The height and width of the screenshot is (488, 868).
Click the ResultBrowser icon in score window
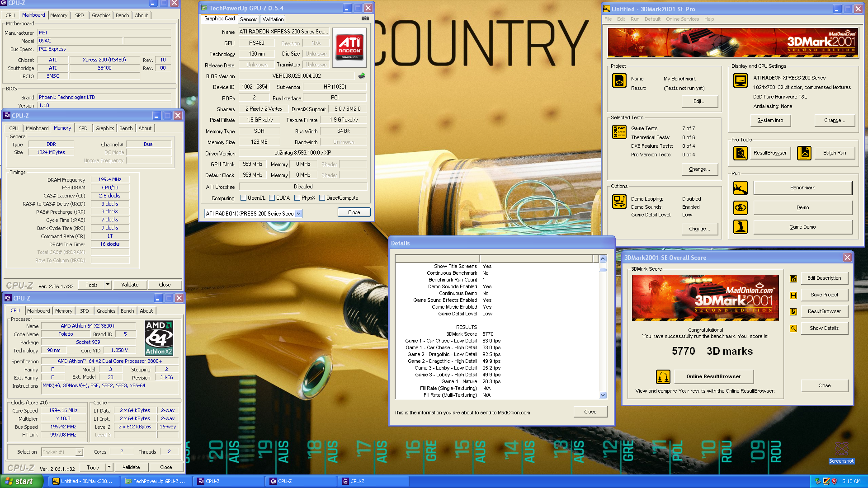(793, 312)
